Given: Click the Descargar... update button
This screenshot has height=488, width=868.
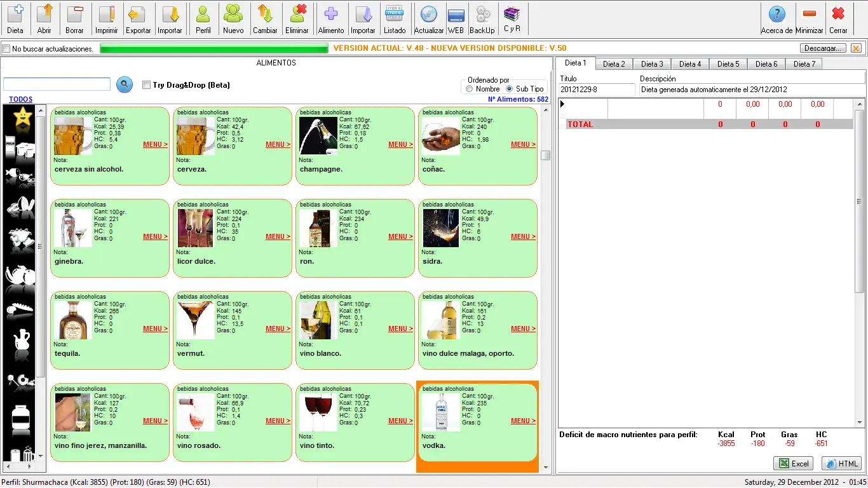Looking at the screenshot, I should (823, 48).
